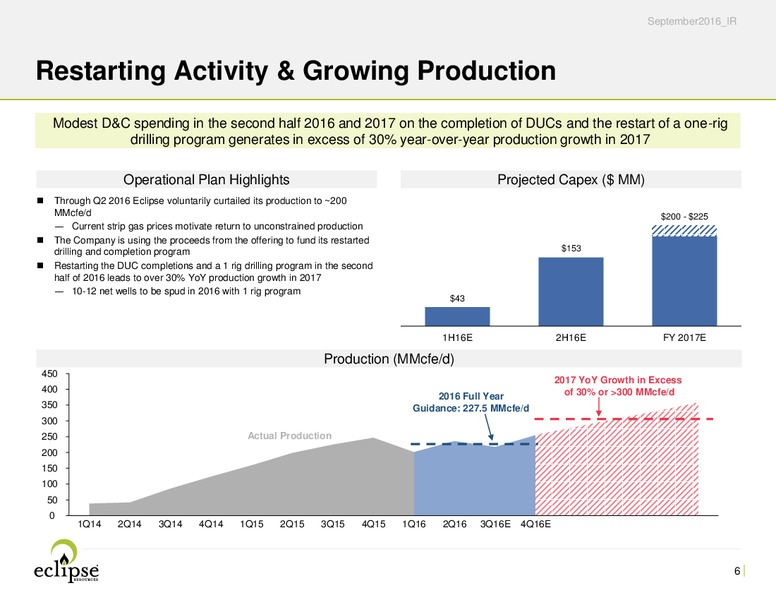Click the blue 2016 production area
The width and height of the screenshot is (776, 600).
(474, 480)
